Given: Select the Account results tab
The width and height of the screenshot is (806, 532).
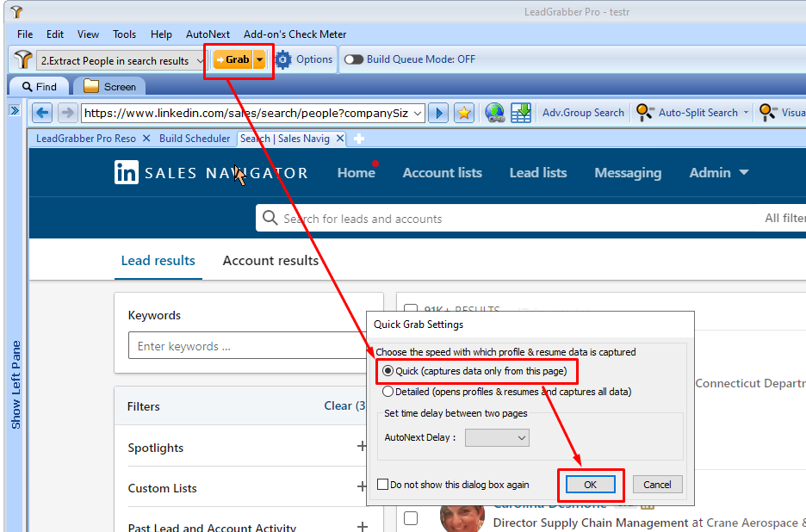Looking at the screenshot, I should pos(270,261).
